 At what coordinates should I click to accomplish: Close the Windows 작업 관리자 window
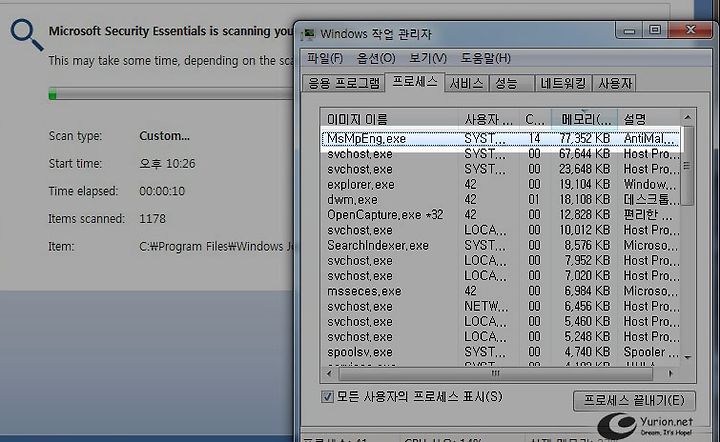690,31
